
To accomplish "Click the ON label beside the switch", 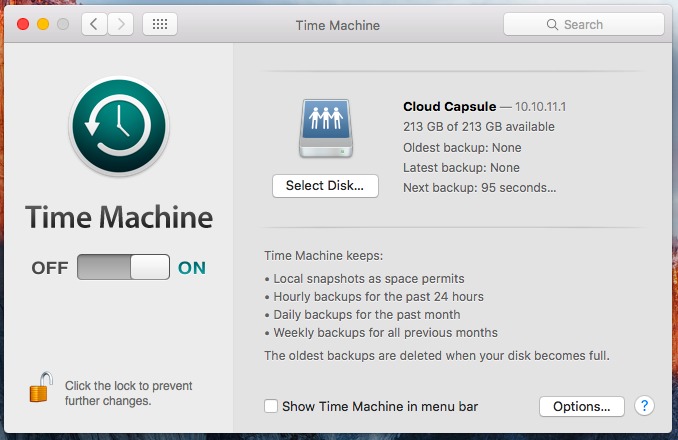I will [192, 268].
